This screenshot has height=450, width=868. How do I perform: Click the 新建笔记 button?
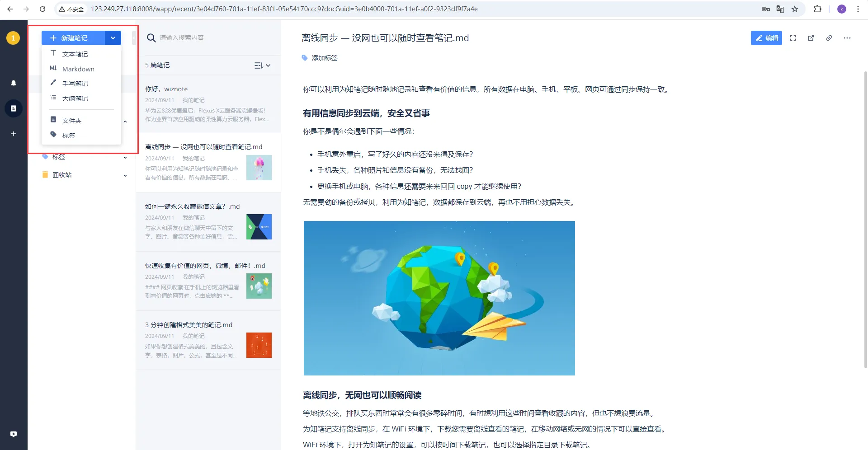click(x=73, y=38)
